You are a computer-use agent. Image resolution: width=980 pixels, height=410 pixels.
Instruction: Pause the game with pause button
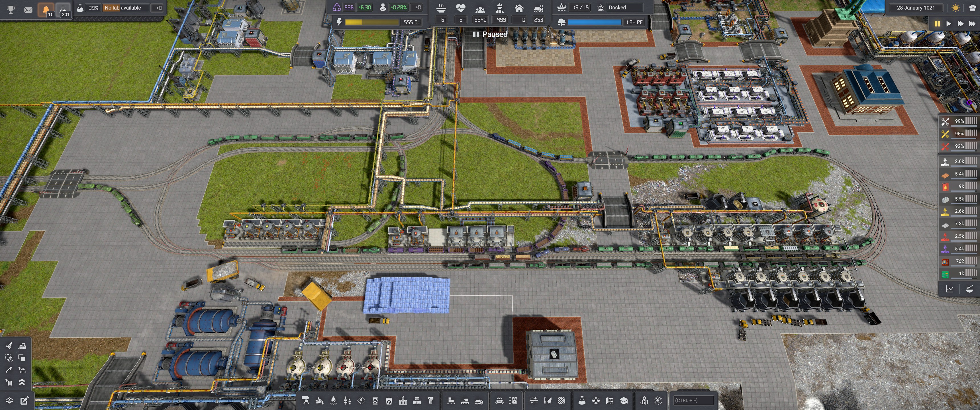tap(937, 24)
